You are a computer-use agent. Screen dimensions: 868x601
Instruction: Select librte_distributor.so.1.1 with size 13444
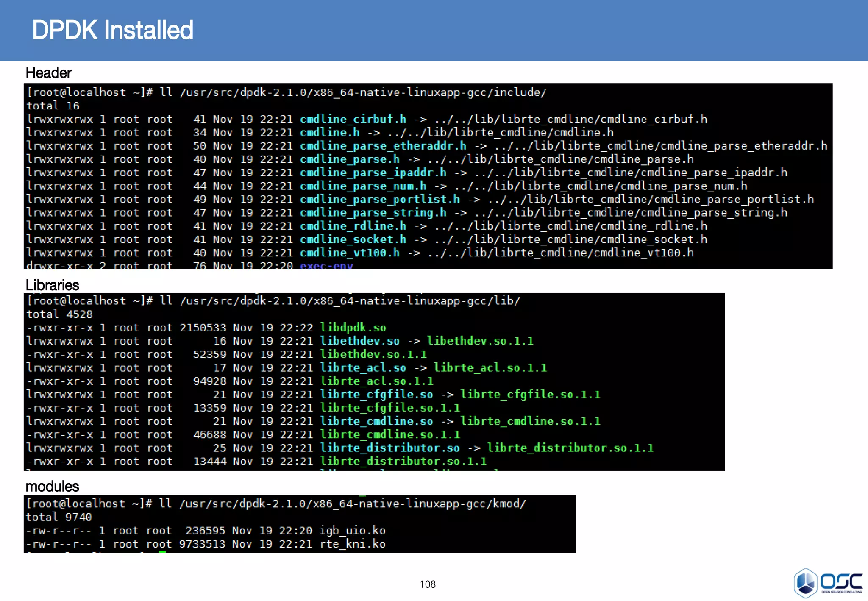403,462
